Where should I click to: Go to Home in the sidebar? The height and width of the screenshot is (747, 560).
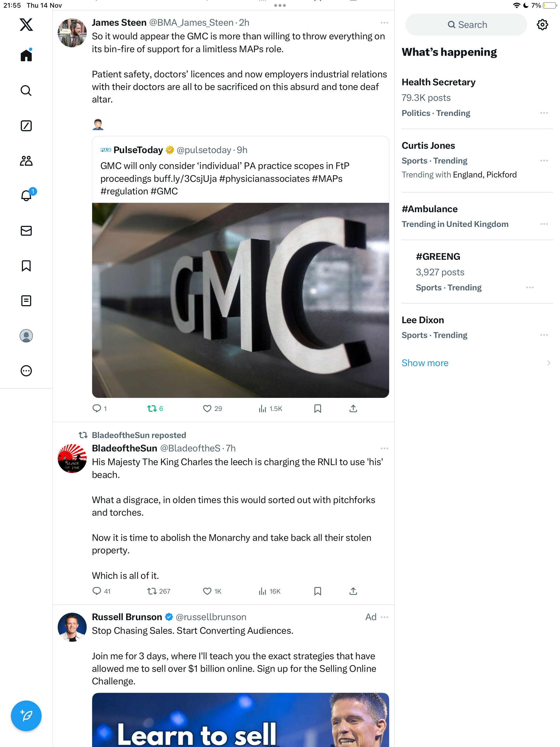pos(26,55)
